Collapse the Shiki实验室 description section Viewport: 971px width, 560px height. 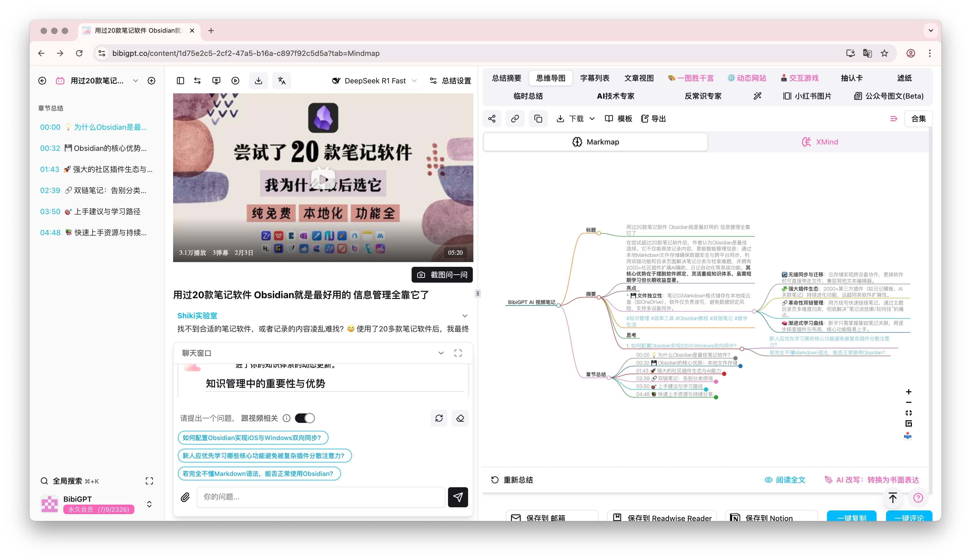tap(465, 315)
